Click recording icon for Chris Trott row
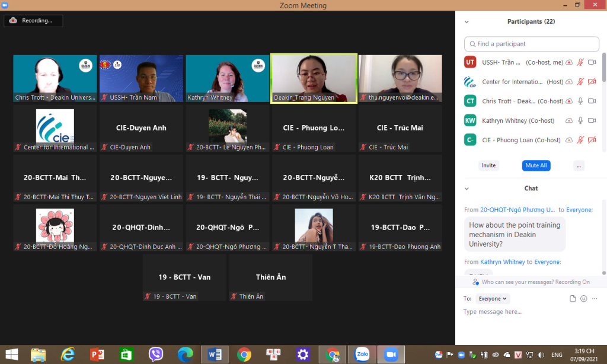 568,101
